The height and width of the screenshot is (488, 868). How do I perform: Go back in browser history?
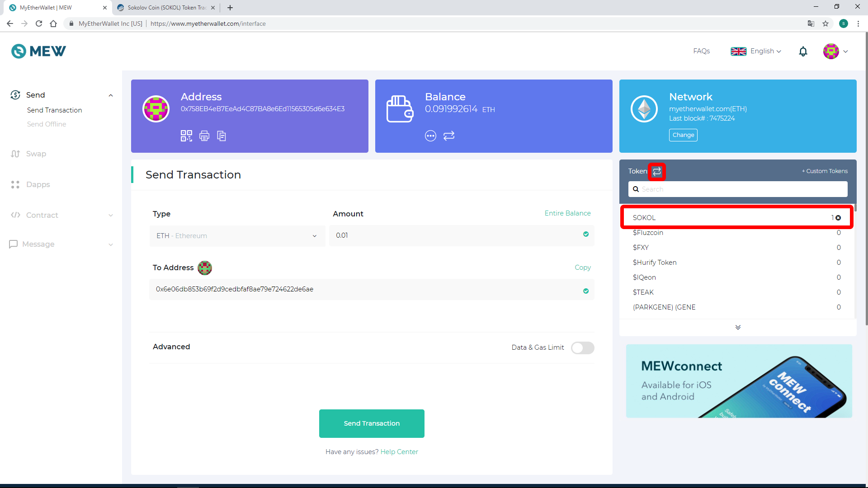[x=10, y=23]
